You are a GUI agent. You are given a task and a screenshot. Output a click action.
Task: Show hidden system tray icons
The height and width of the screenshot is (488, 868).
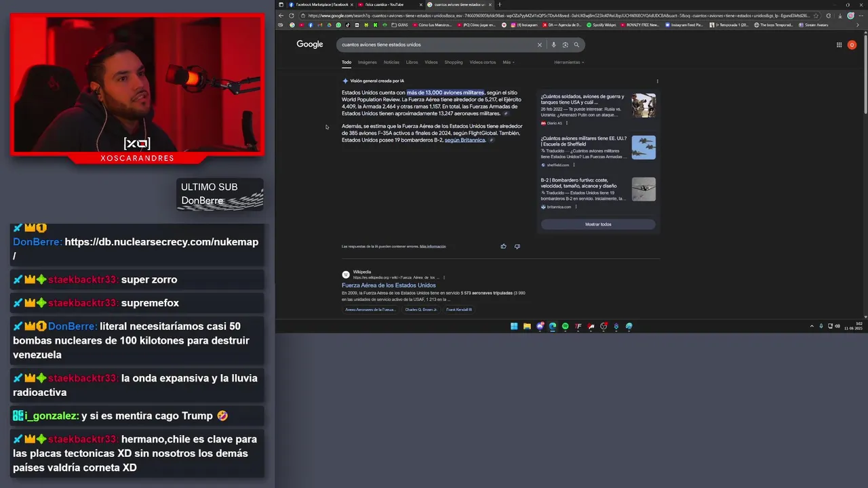tap(812, 327)
